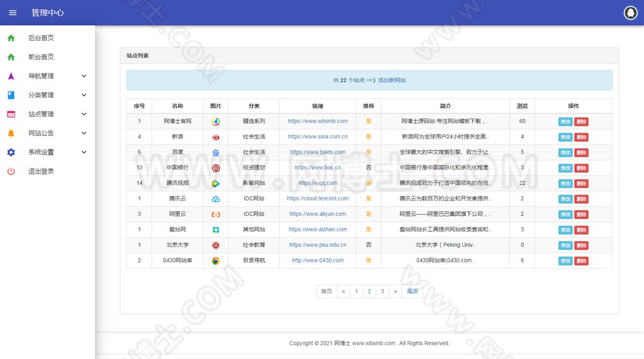
Task: Go to page 3 in pagination
Action: point(383,291)
